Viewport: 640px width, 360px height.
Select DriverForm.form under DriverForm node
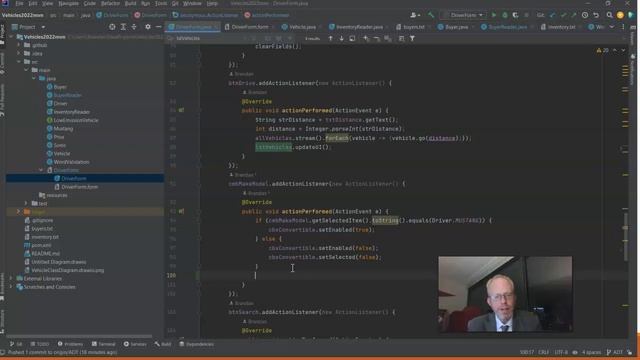(79, 187)
